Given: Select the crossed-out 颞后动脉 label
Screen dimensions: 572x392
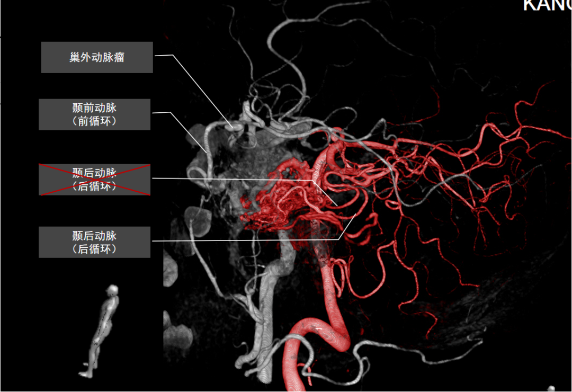Looking at the screenshot, I should (94, 180).
